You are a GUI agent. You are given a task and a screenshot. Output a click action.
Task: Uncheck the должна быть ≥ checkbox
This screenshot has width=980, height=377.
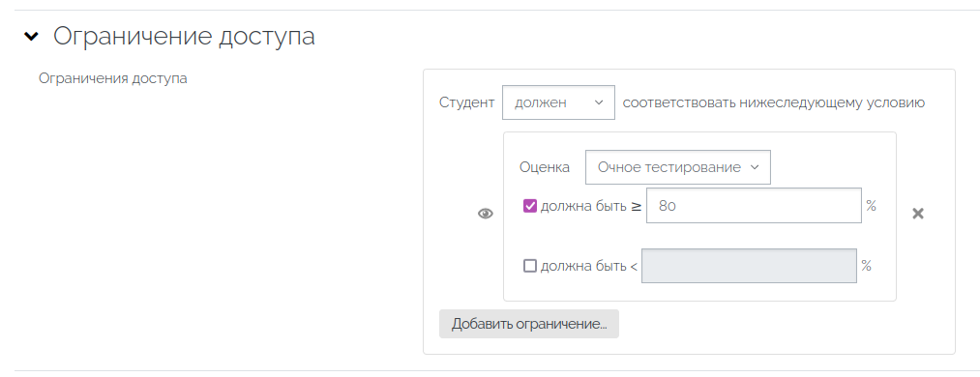[x=530, y=205]
